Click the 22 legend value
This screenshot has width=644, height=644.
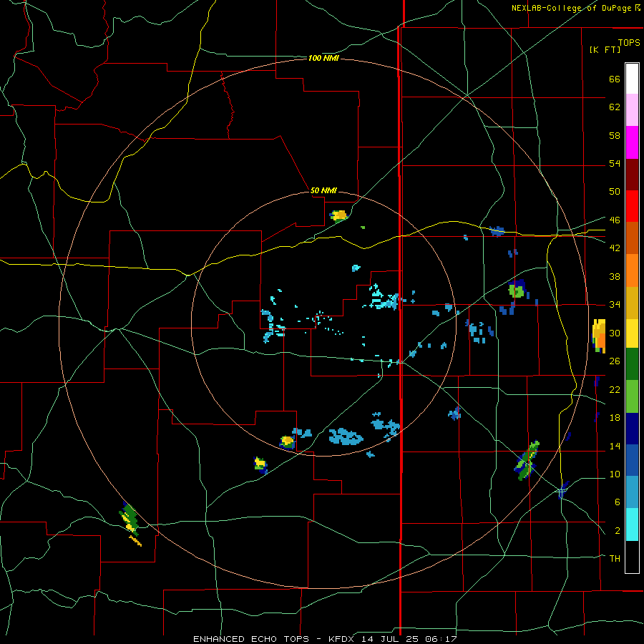[615, 389]
